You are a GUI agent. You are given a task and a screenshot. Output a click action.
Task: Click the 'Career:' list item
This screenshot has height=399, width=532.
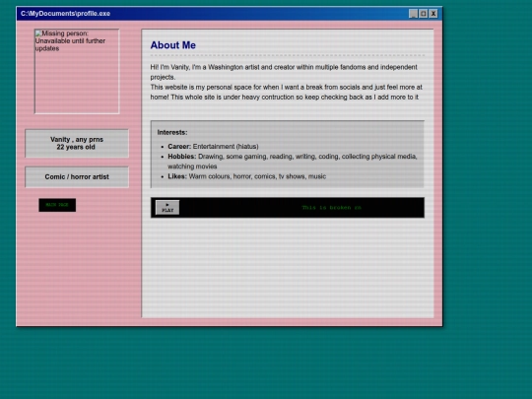pyautogui.click(x=213, y=146)
